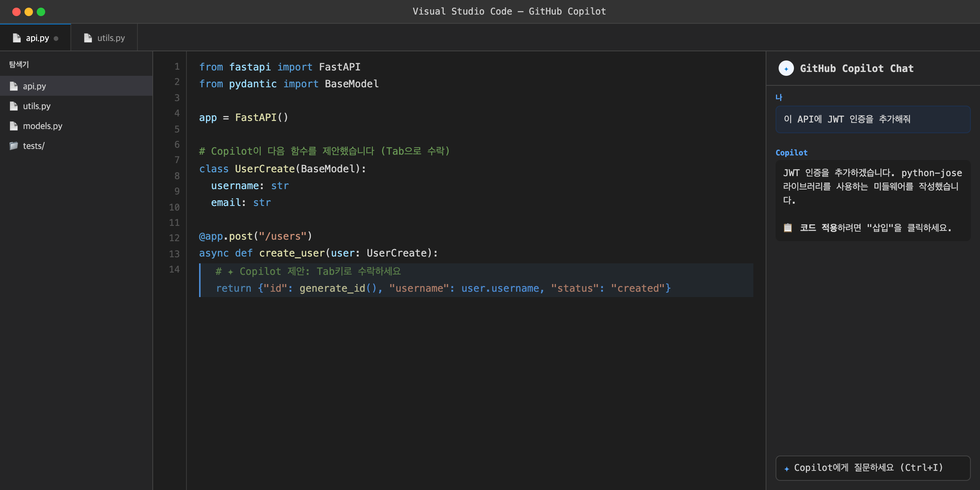The image size is (980, 490).
Task: Click the window title 'Visual Studio Code — GitHub Copilot'
Action: (509, 11)
